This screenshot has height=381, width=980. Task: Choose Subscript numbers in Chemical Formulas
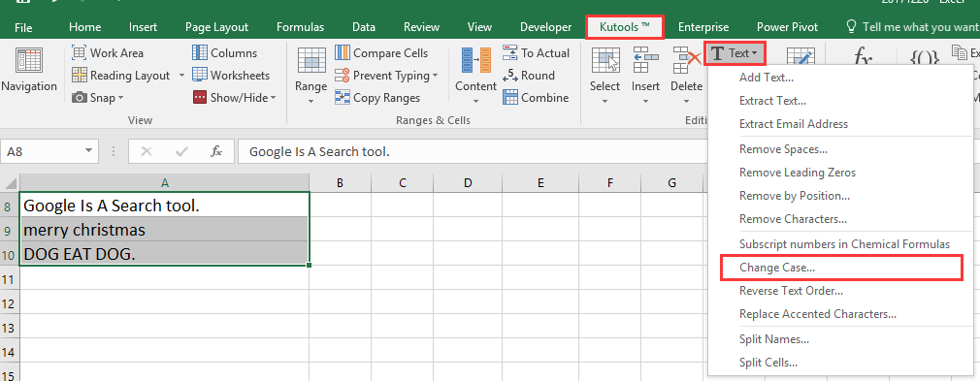840,244
